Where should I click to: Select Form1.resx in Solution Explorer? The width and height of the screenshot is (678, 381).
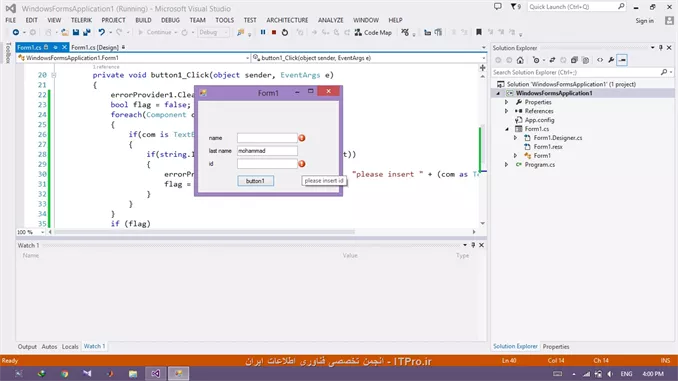[x=548, y=147]
